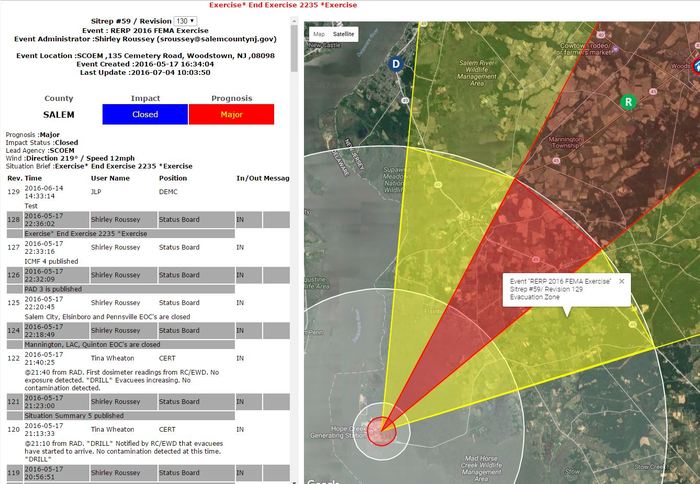Click 'Situation Summary 5 published' message
Viewport: 700px width, 484px height.
pos(74,416)
